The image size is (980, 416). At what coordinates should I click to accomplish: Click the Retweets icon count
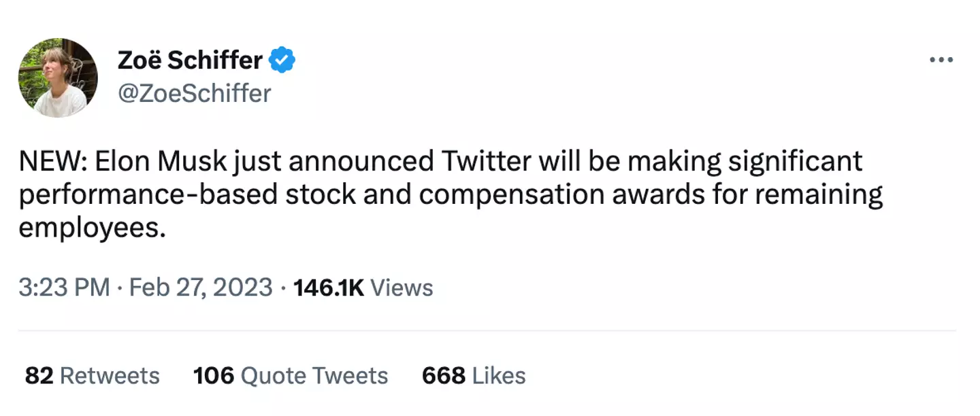(93, 375)
